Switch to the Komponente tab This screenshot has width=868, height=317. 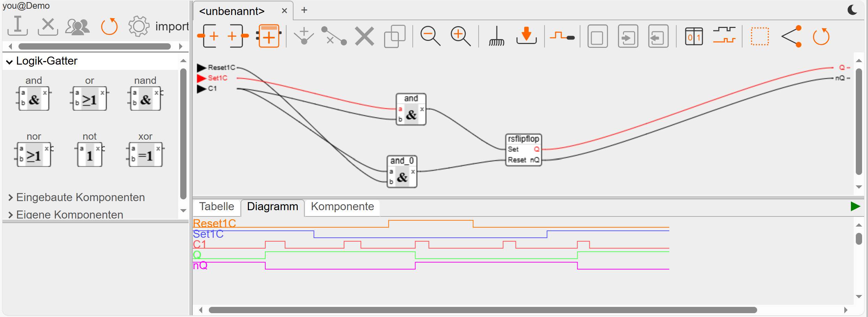tap(342, 206)
